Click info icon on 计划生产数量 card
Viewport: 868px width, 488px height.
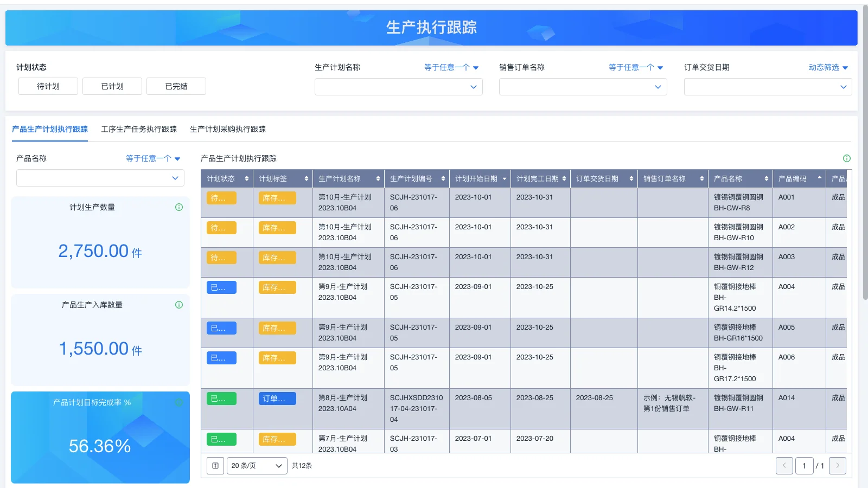(x=179, y=207)
